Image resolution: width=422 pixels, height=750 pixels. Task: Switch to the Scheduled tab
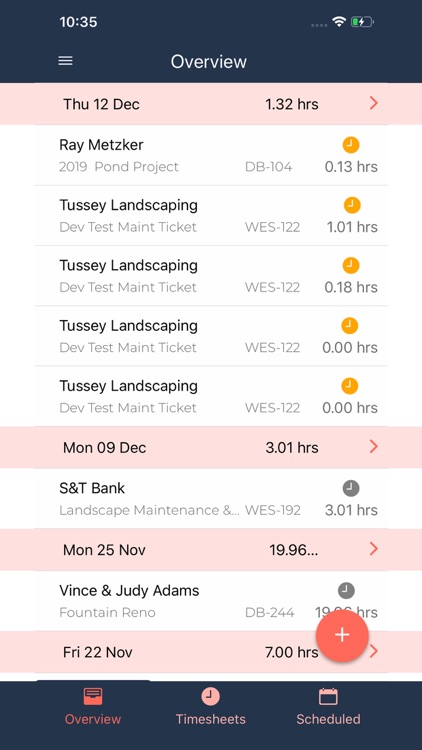tap(328, 706)
